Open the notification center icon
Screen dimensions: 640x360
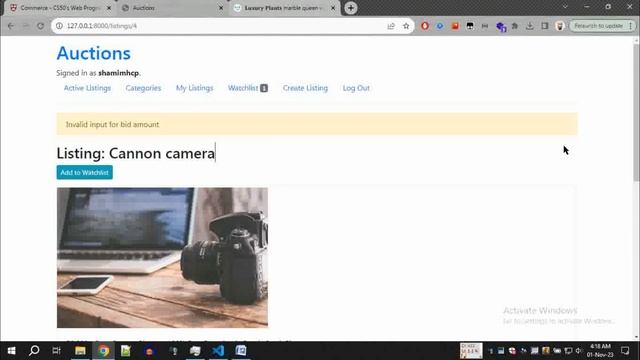(x=625, y=351)
